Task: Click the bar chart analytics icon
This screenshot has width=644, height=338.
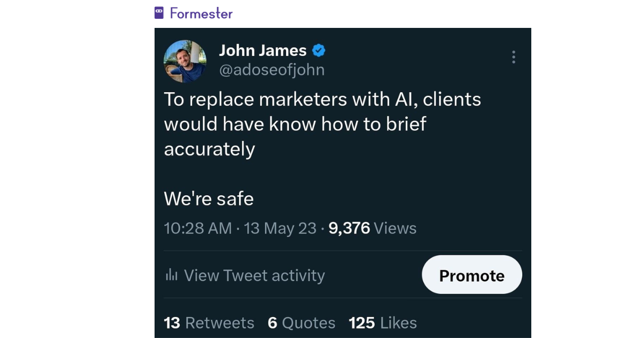Action: point(172,275)
